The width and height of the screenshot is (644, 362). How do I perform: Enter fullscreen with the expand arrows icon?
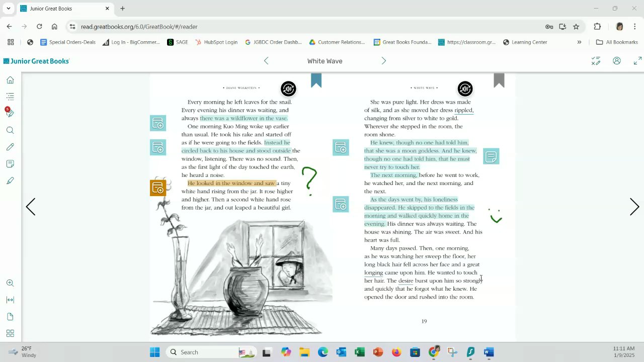click(637, 61)
